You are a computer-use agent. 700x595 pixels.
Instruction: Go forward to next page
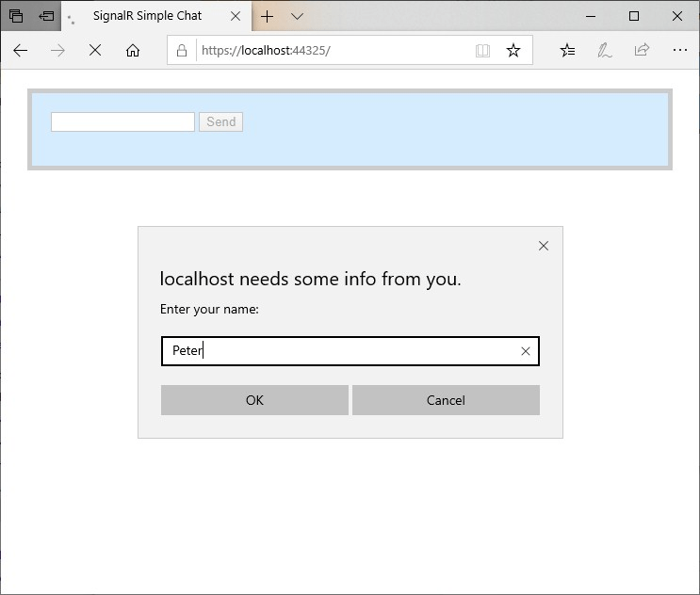[x=57, y=51]
